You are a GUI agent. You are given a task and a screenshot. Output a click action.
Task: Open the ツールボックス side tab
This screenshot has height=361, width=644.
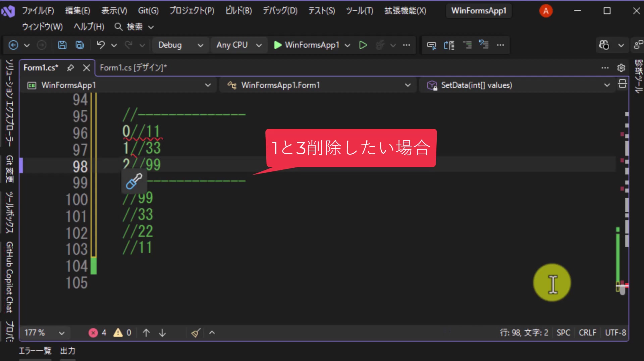pyautogui.click(x=9, y=212)
